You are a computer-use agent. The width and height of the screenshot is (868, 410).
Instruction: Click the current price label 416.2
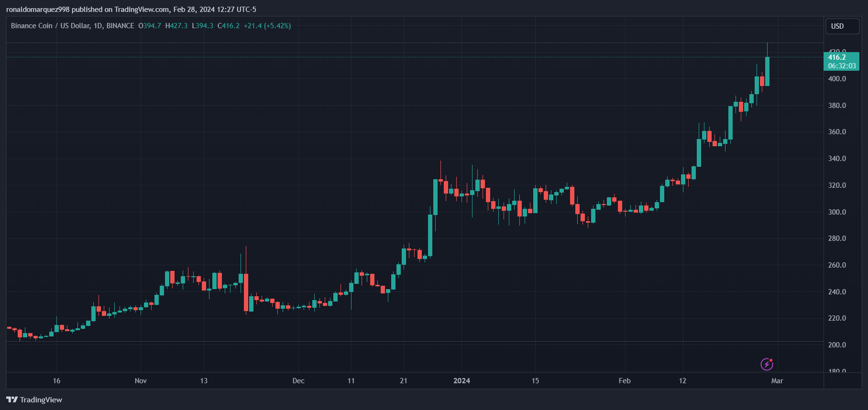pyautogui.click(x=837, y=57)
